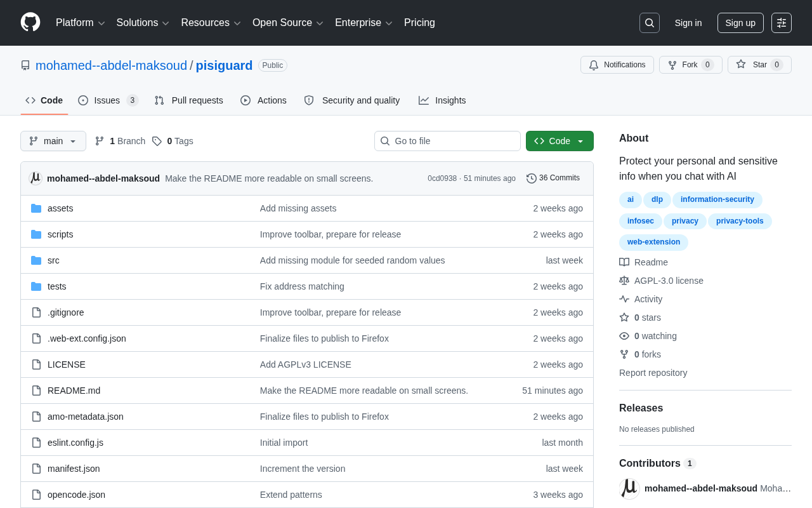
Task: Click the opencode.json file icon
Action: point(36,495)
